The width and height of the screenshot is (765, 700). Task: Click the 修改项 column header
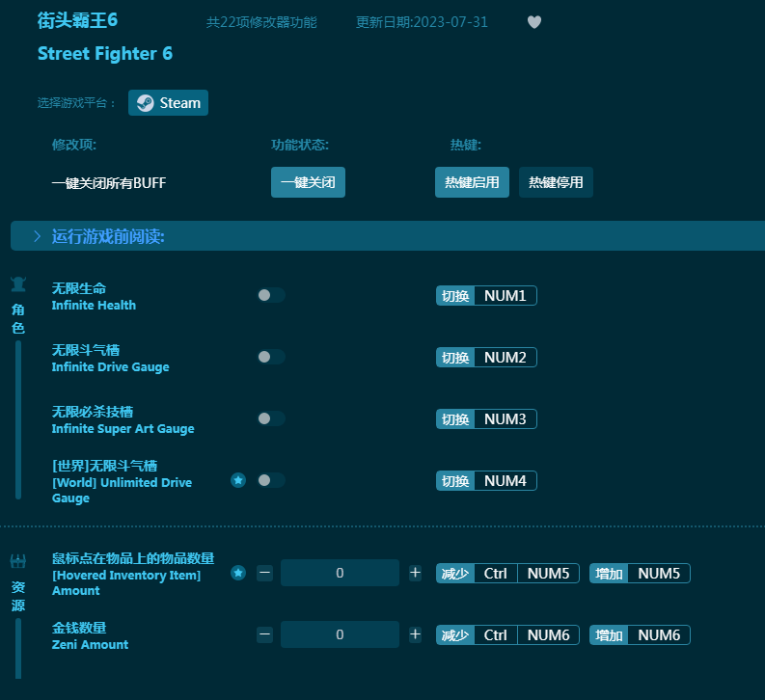[x=74, y=145]
